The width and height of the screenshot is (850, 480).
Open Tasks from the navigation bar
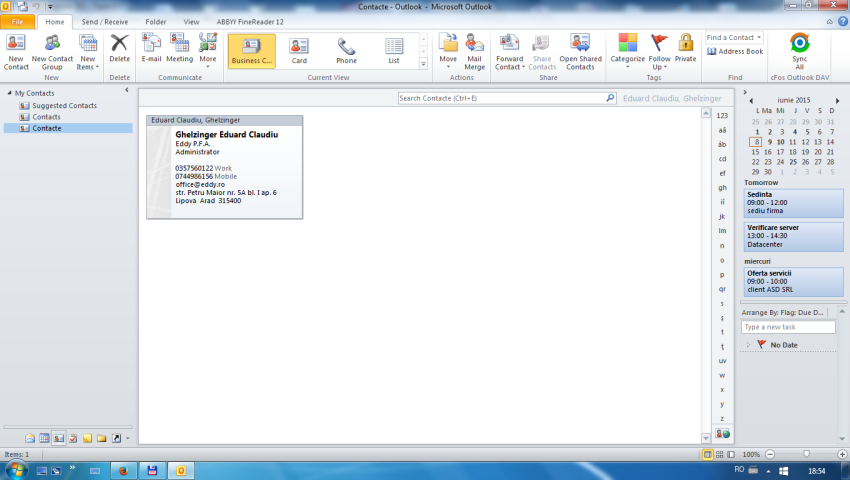pyautogui.click(x=73, y=438)
